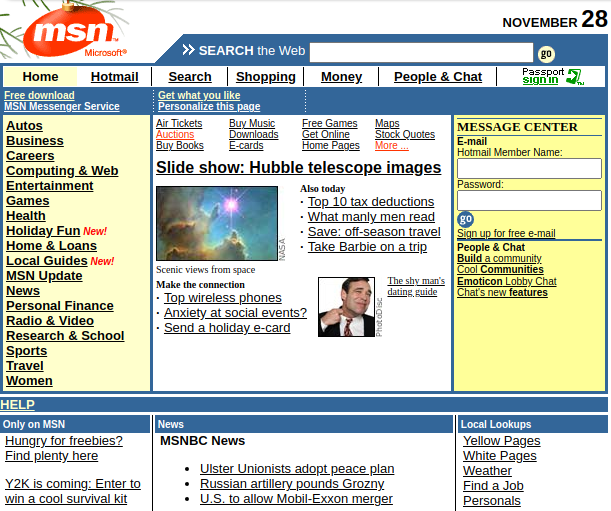Open the Games category in sidebar
611x511 pixels.
28,201
